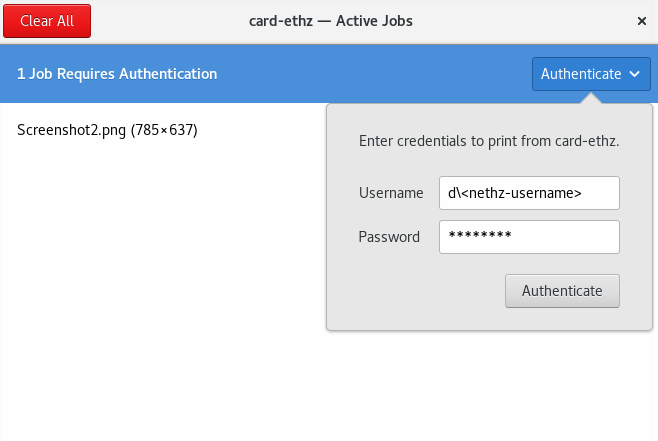Viewport: 658px width, 441px height.
Task: Focus the Password input field
Action: [529, 237]
